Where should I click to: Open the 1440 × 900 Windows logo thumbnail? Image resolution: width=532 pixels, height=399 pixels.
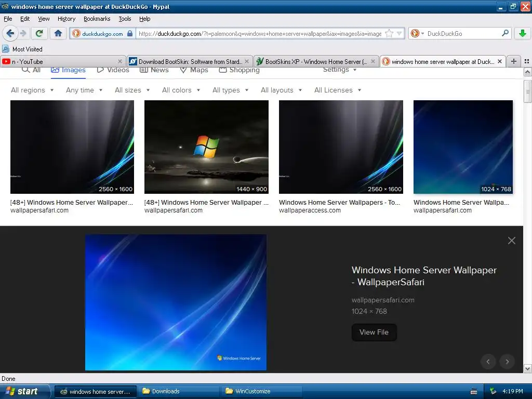point(206,147)
